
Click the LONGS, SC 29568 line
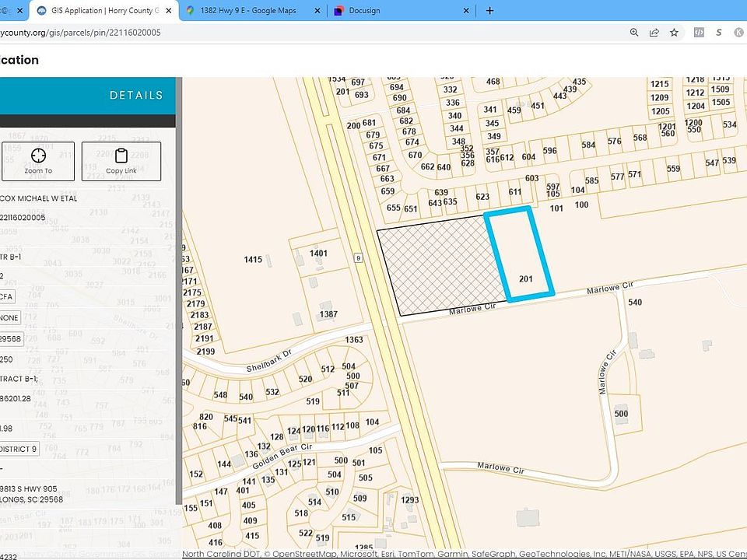(31, 499)
